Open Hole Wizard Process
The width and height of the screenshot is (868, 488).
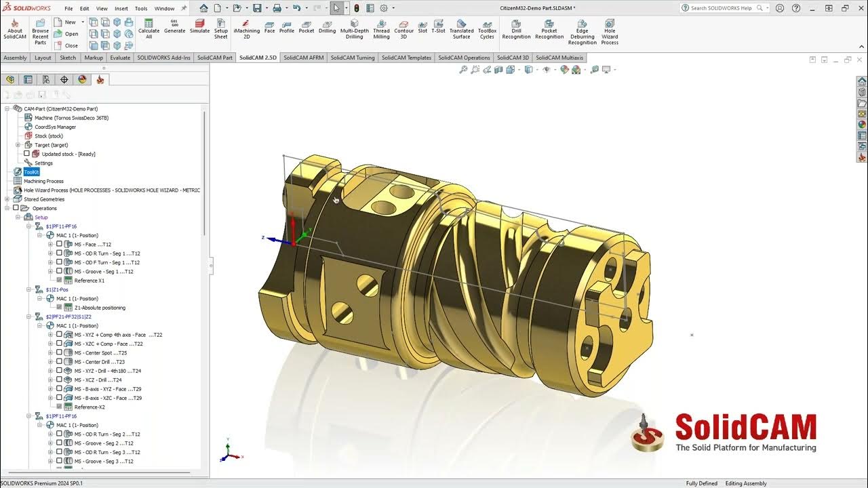click(x=610, y=33)
